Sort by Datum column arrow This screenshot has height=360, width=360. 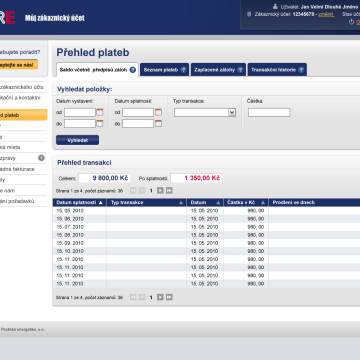(218, 203)
